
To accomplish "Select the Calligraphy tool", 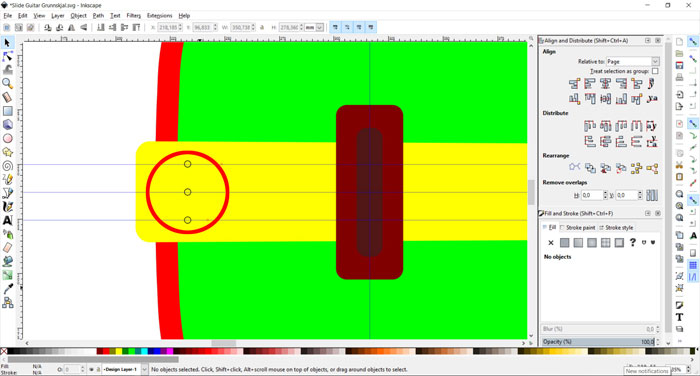I will [x=7, y=207].
